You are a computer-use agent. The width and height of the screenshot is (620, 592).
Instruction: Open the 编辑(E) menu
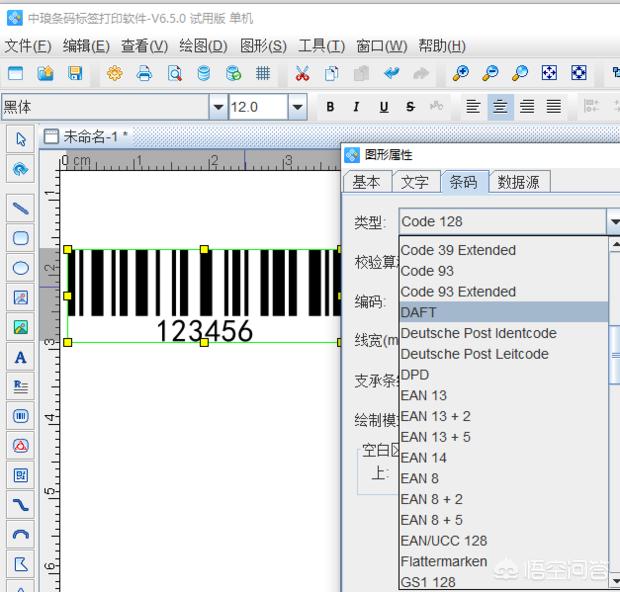click(x=86, y=46)
